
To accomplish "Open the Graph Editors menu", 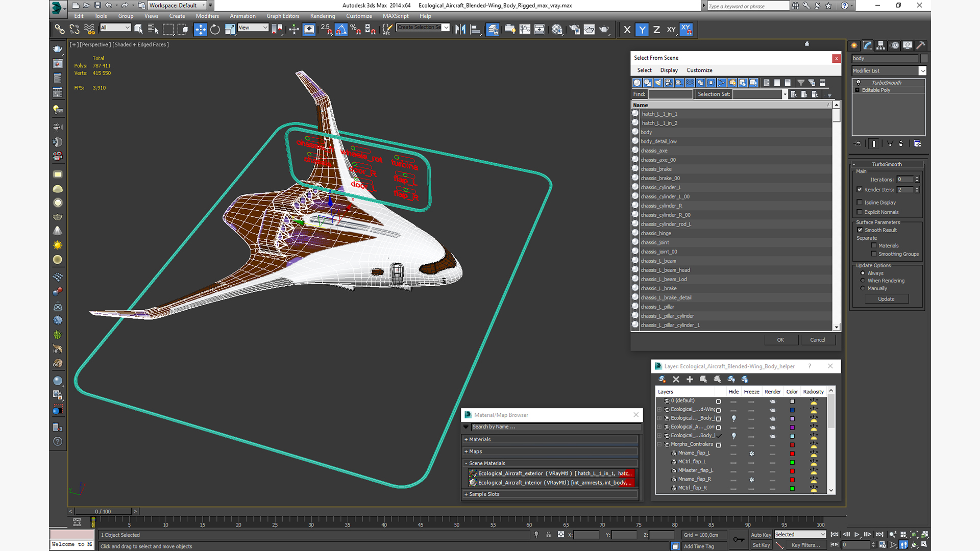I will coord(283,16).
